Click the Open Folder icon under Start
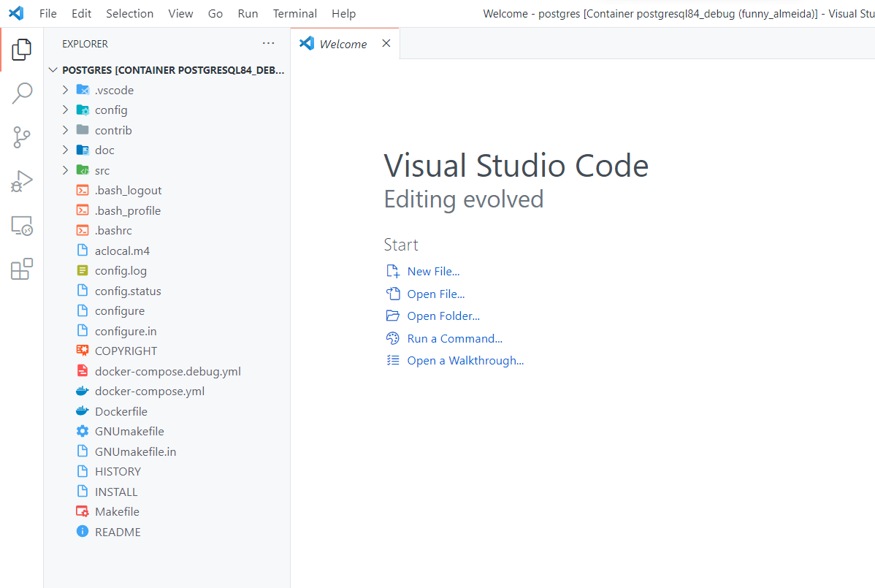Screen dimensions: 875x588 tap(393, 316)
